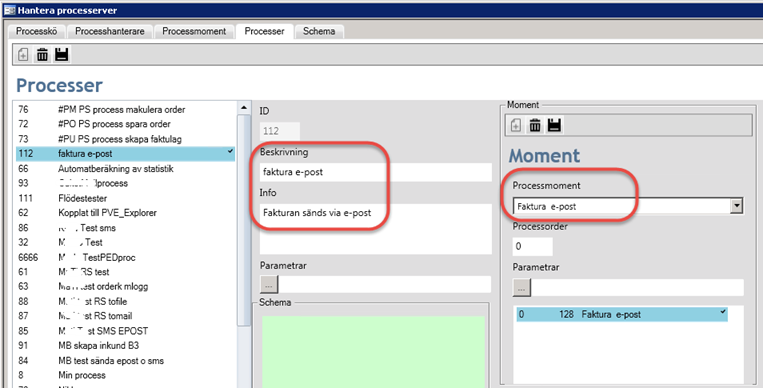This screenshot has width=763, height=388.
Task: Switch to the Processkö tab
Action: click(x=36, y=31)
